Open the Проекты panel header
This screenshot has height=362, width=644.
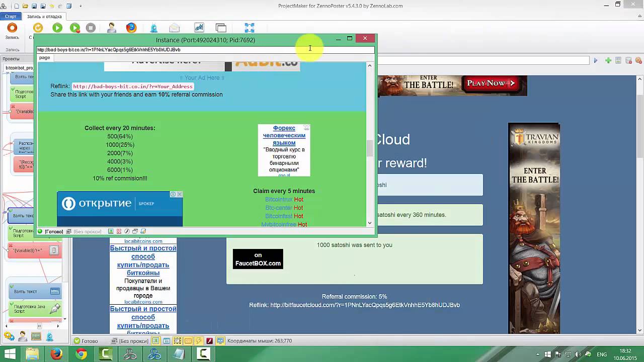coord(11,59)
